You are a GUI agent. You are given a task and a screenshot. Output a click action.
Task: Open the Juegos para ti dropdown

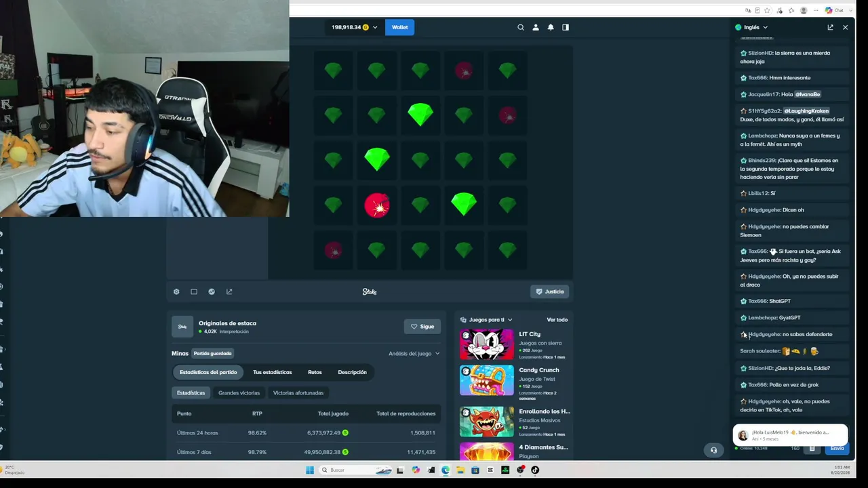pos(486,320)
